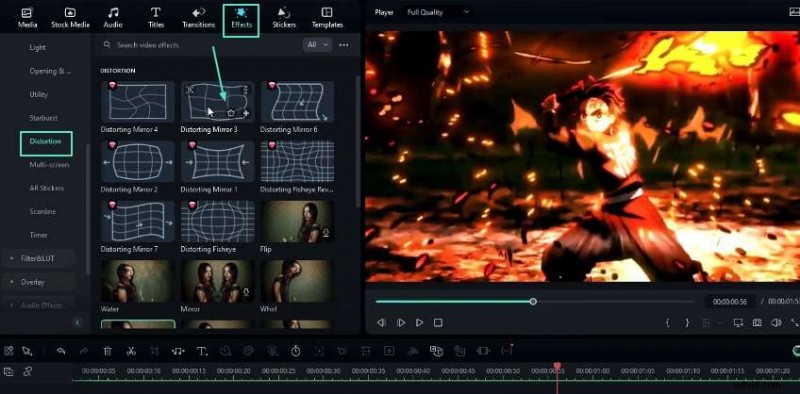Adjust player volume speaker icon

776,323
